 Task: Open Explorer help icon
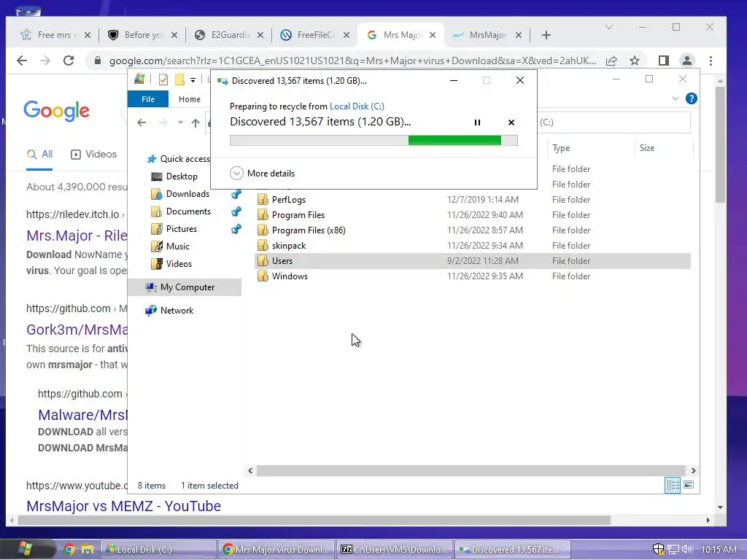(692, 98)
